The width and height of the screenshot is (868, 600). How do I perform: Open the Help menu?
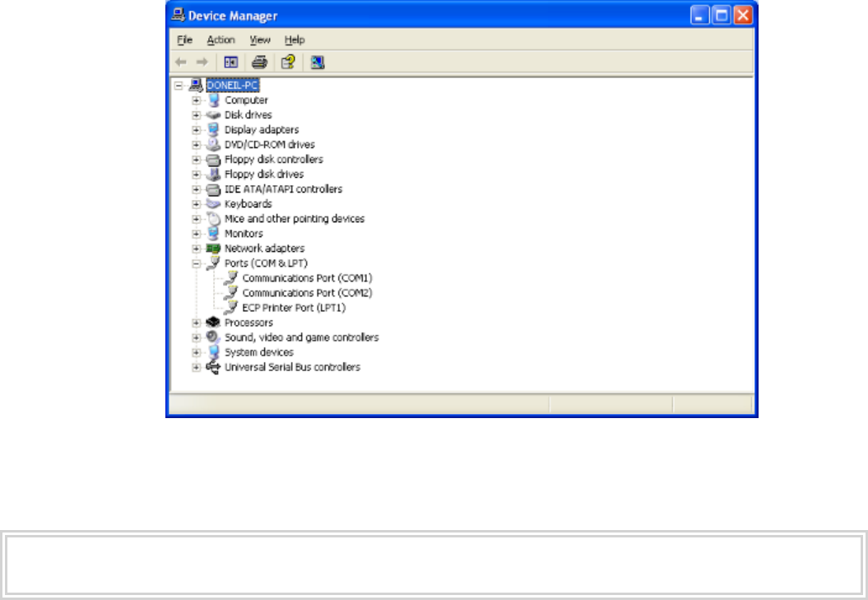295,40
